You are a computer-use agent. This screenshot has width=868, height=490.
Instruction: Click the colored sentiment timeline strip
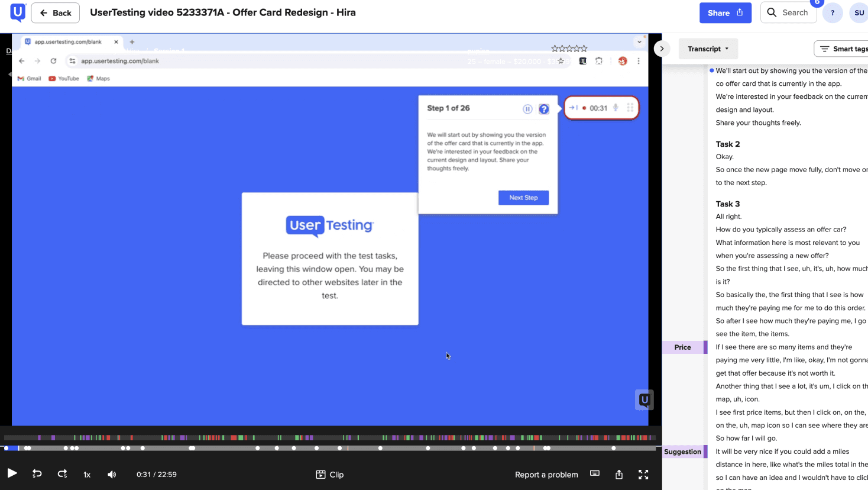point(330,438)
